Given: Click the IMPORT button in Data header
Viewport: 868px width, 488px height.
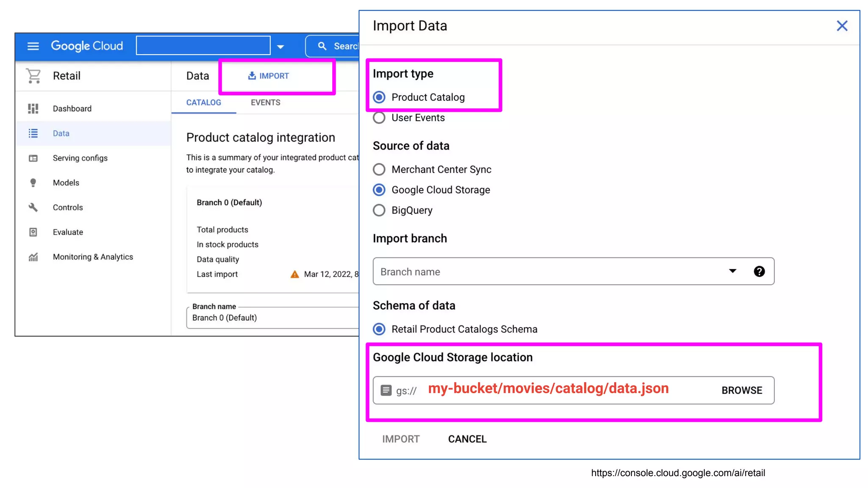Looking at the screenshot, I should coord(268,76).
